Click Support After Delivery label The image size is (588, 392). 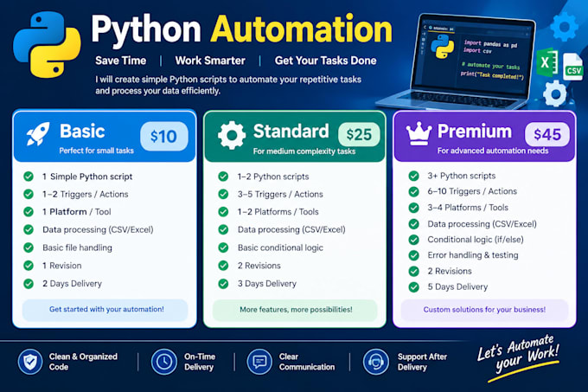(x=422, y=362)
